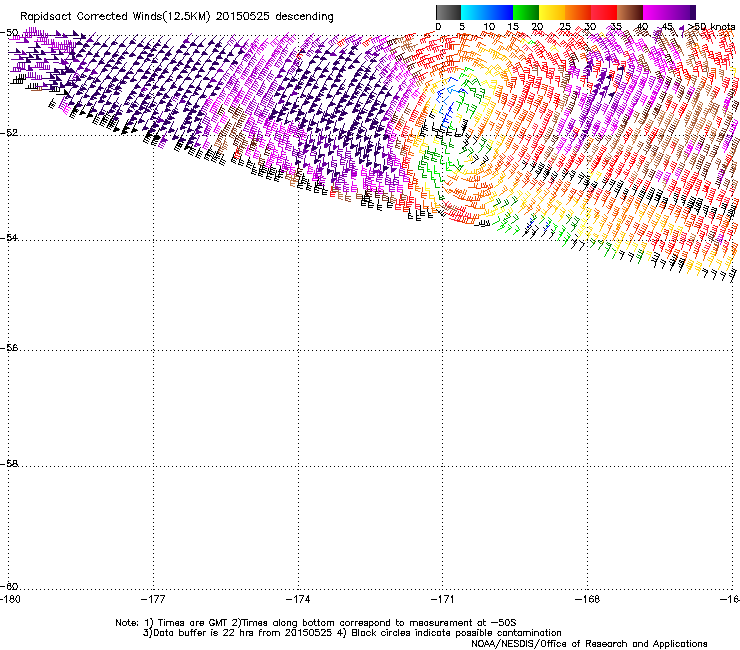Viewport: 740px width, 650px height.
Task: Click the date '20150525' in the title
Action: 243,17
